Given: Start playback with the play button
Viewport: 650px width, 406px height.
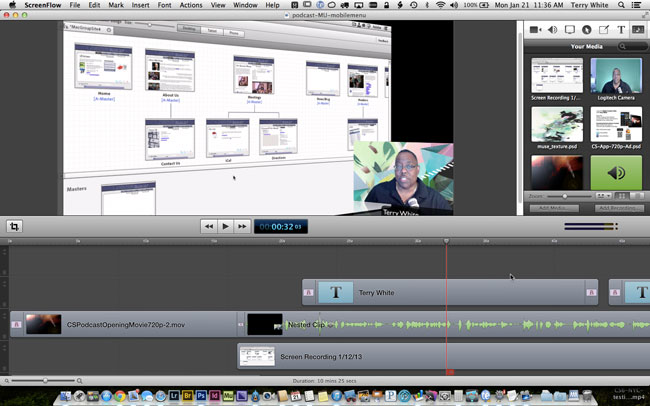Looking at the screenshot, I should click(226, 226).
